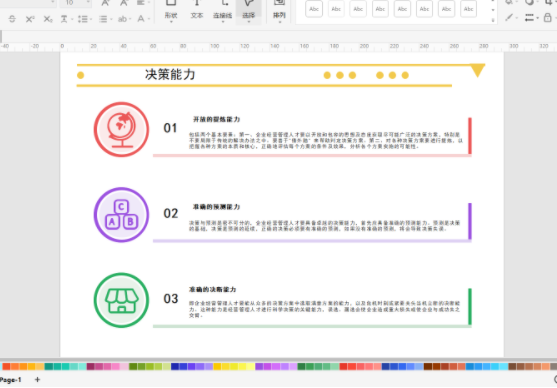This screenshot has width=557, height=388.
Task: Expand the line spacing dropdown arrow
Action: [x=91, y=19]
